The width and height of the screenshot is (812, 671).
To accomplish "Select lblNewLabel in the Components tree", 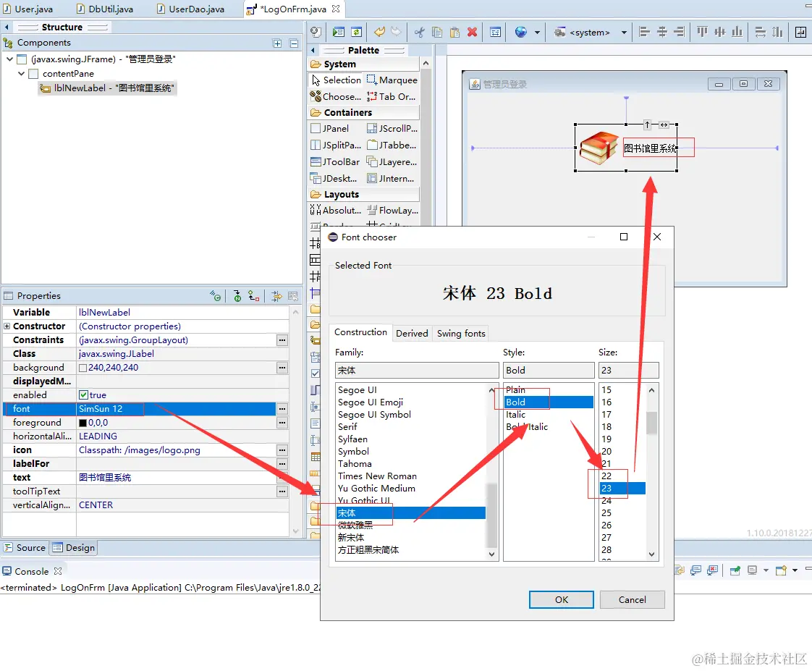I will (108, 88).
